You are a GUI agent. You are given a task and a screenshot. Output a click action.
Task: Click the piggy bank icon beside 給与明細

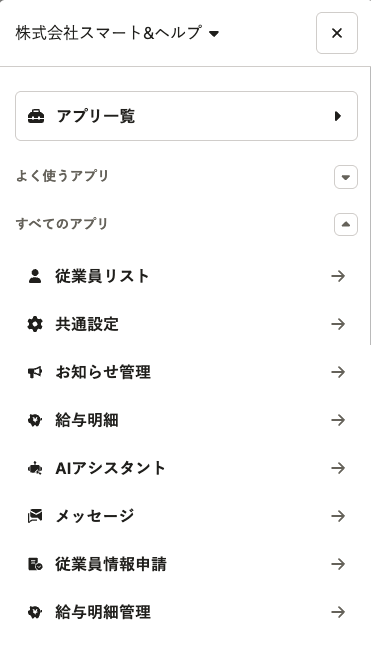pyautogui.click(x=35, y=420)
